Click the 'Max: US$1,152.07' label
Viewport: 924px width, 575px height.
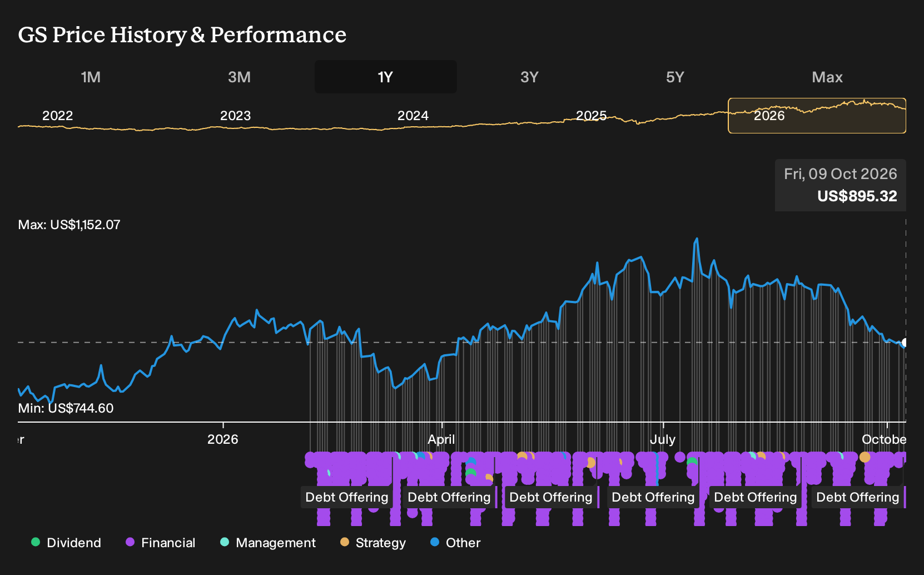click(69, 225)
